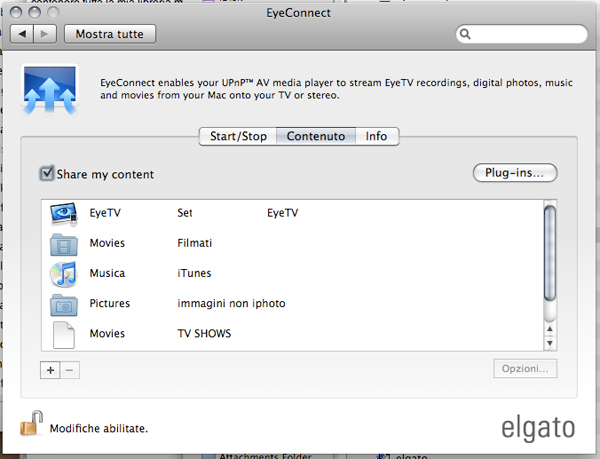Add a new shared folder with plus
This screenshot has height=459, width=600.
point(51,369)
